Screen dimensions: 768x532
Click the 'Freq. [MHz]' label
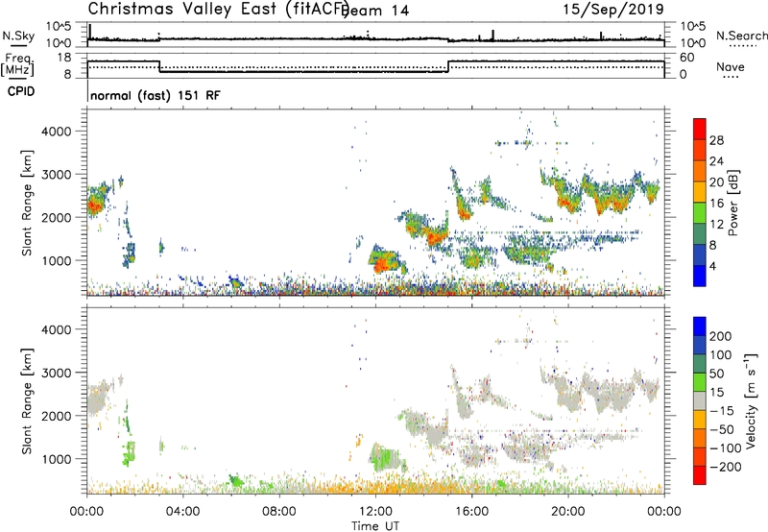[x=17, y=64]
